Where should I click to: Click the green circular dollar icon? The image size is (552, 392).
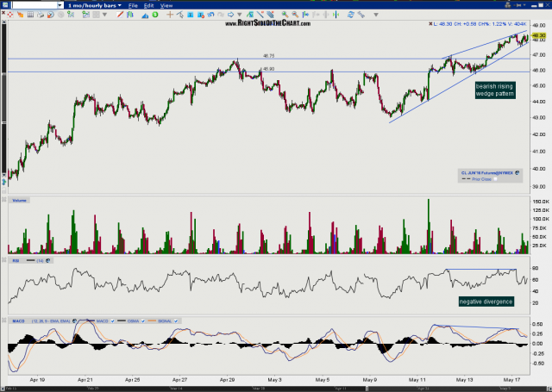(x=155, y=15)
